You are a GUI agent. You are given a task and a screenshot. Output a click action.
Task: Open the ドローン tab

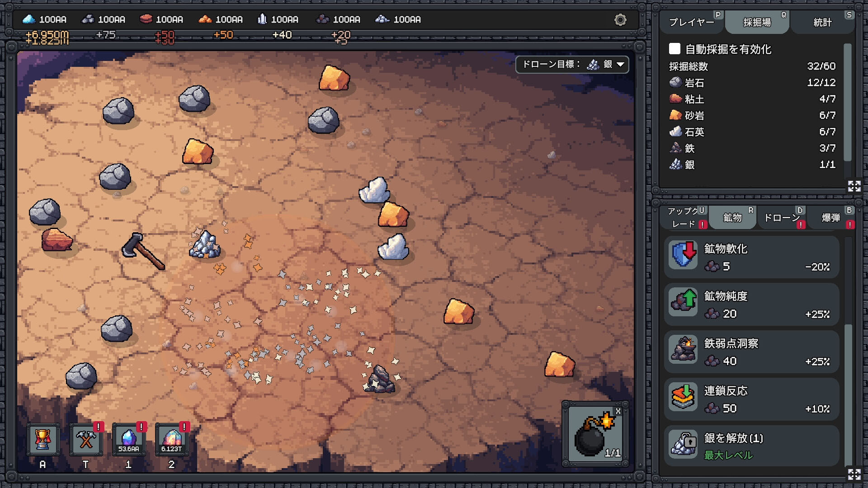tap(782, 218)
